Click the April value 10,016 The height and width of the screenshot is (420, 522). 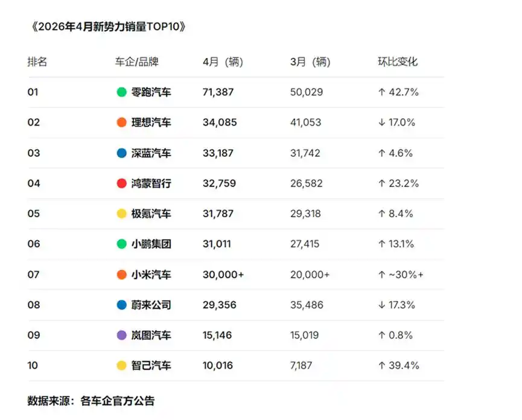pyautogui.click(x=218, y=366)
